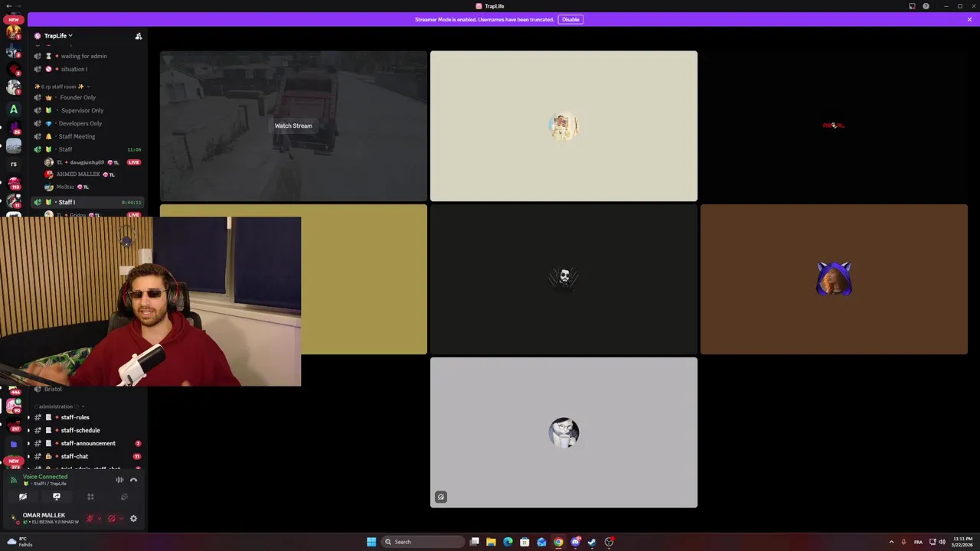Click user AHMED MALLEK in Staff channel

click(x=78, y=174)
